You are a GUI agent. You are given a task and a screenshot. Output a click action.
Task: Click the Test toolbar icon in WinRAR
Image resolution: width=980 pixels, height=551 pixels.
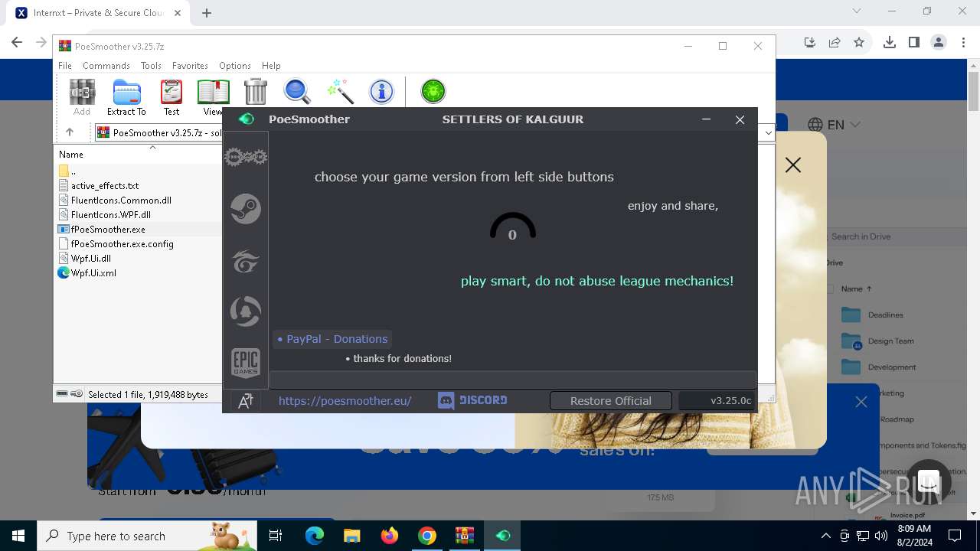pos(171,97)
